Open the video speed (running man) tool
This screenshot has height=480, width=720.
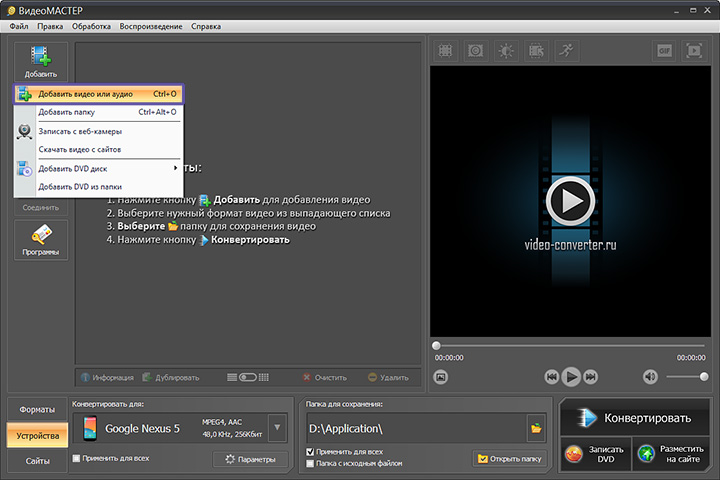566,51
